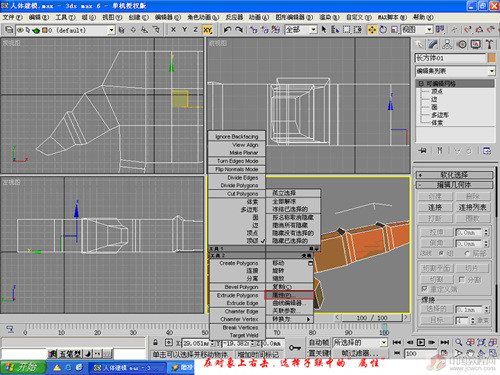Viewport: 500px width, 375px height.
Task: Click the 帧过滤器 key filters button
Action: (360, 353)
